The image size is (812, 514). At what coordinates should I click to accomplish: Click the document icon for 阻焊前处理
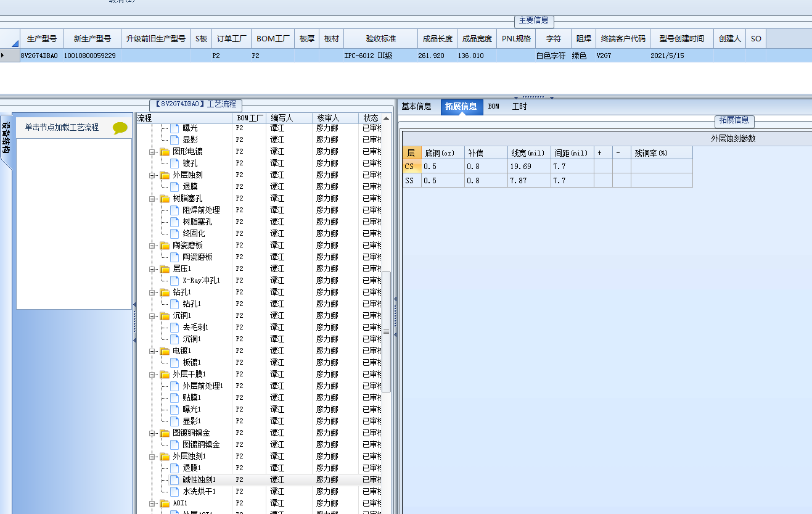(174, 210)
